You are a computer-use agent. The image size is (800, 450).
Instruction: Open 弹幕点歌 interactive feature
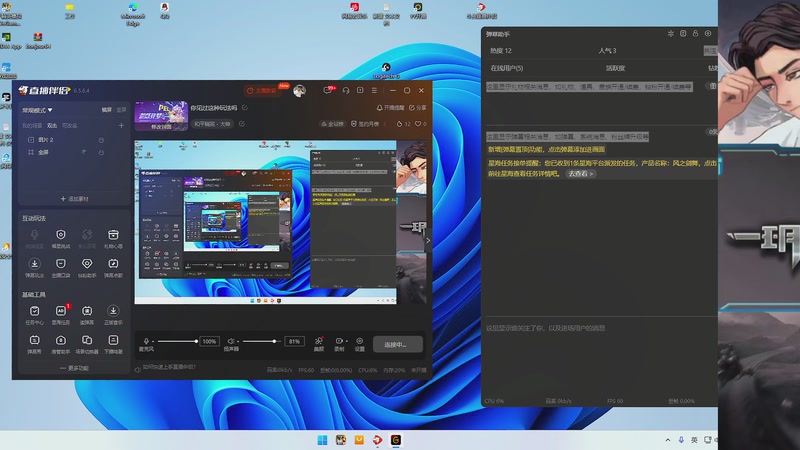click(x=113, y=267)
